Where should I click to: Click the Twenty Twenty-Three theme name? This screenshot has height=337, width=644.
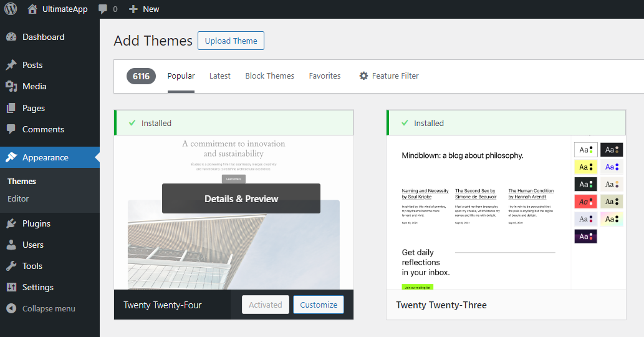[441, 305]
